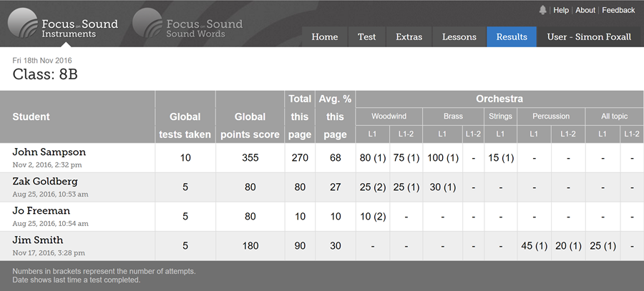The height and width of the screenshot is (291, 644).
Task: Open the notifications bell icon
Action: click(542, 10)
